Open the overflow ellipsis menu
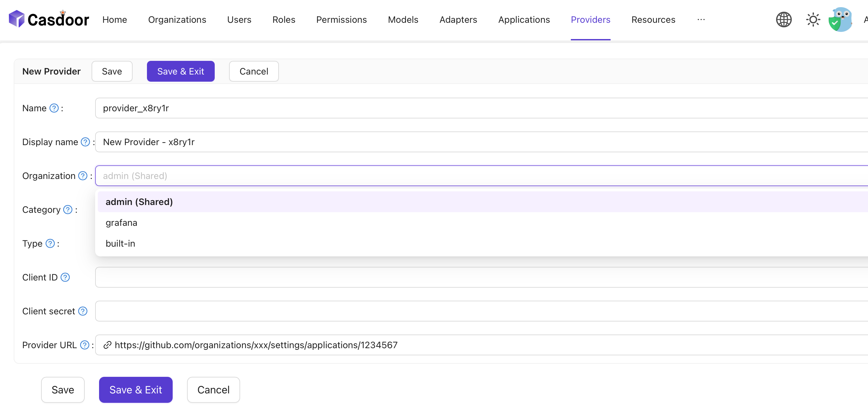The width and height of the screenshot is (868, 410). click(701, 19)
